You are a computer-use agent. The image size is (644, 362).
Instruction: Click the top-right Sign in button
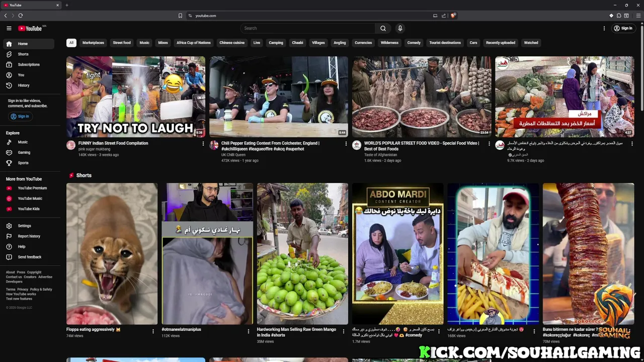point(623,28)
